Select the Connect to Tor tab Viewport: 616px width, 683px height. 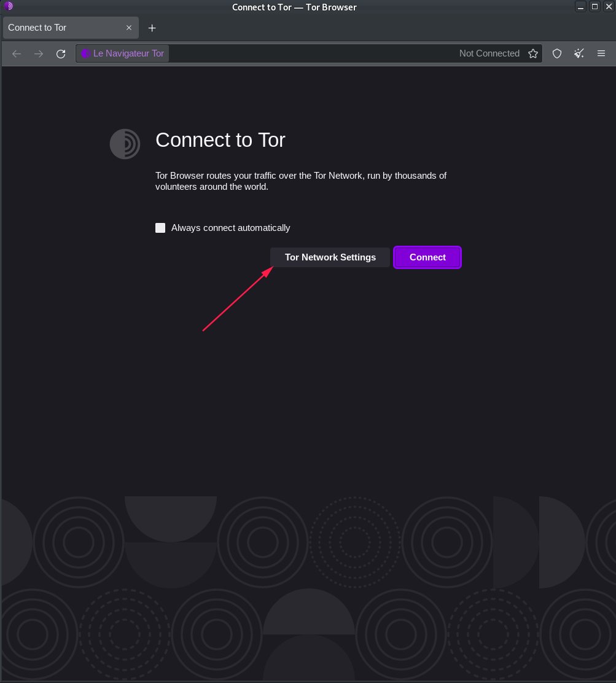coord(71,28)
